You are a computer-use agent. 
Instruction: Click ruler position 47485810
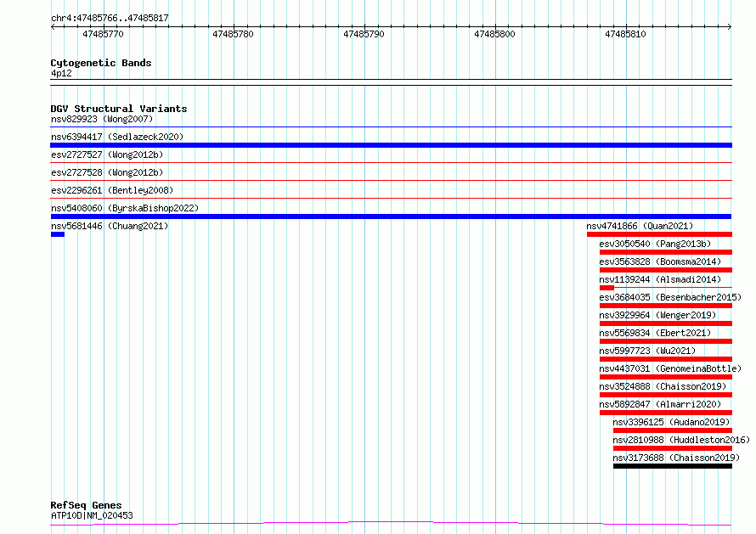(625, 34)
